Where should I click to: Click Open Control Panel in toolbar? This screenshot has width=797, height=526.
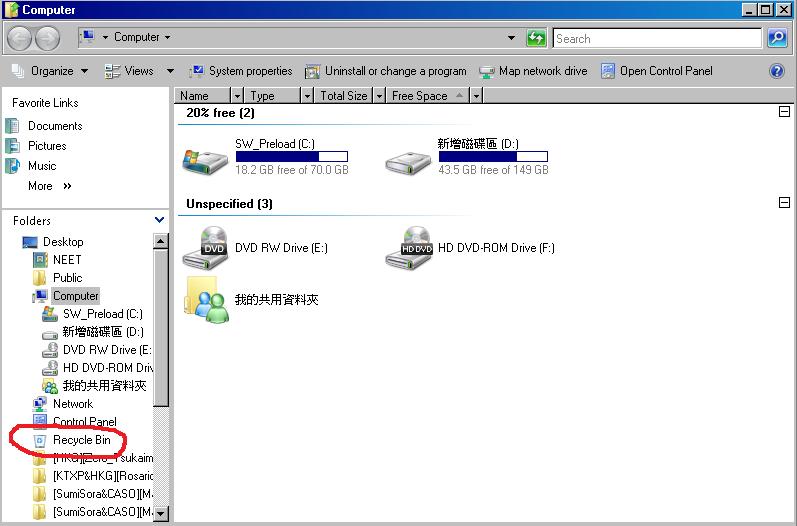point(666,71)
